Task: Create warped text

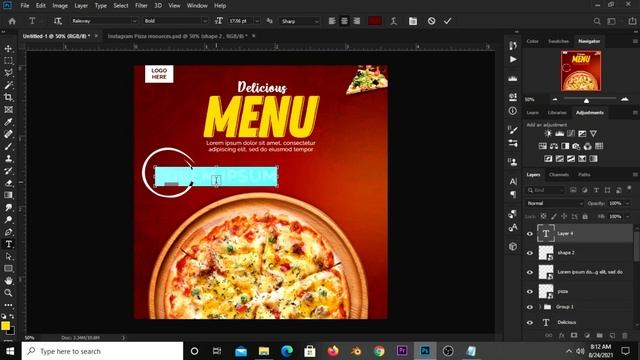Action: point(393,21)
